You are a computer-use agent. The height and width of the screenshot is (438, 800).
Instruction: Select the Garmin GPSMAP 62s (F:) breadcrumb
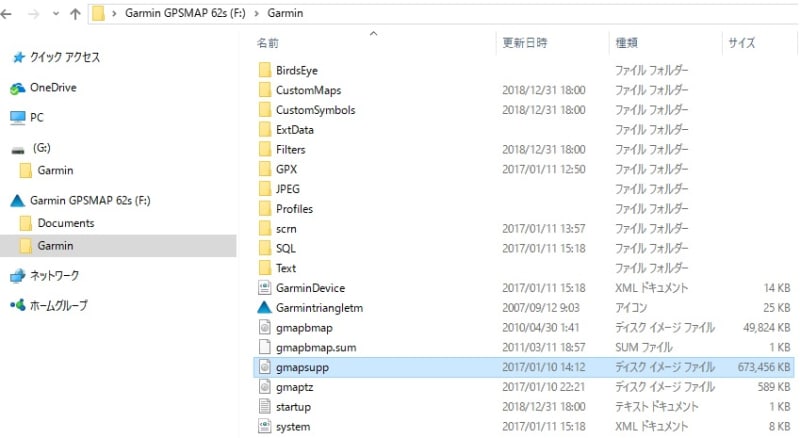pos(185,13)
